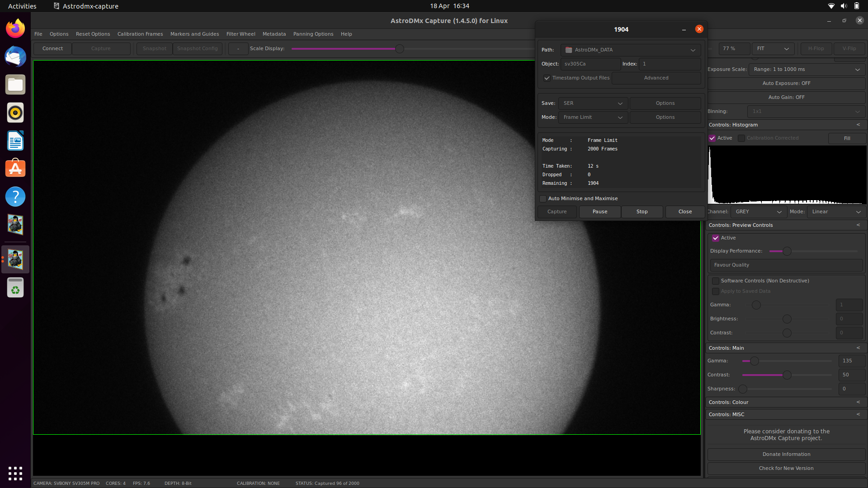The height and width of the screenshot is (488, 868).
Task: Open the Mode Frame Limit dropdown
Action: click(593, 117)
